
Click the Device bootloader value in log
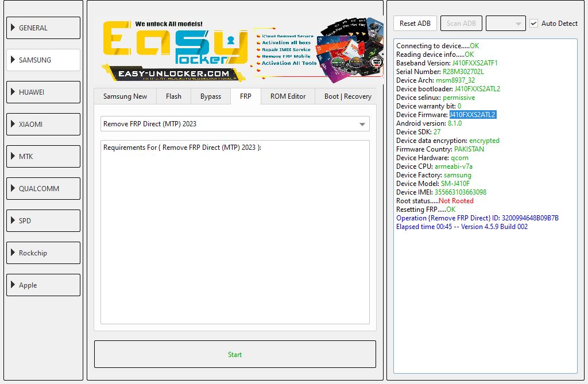[x=477, y=89]
